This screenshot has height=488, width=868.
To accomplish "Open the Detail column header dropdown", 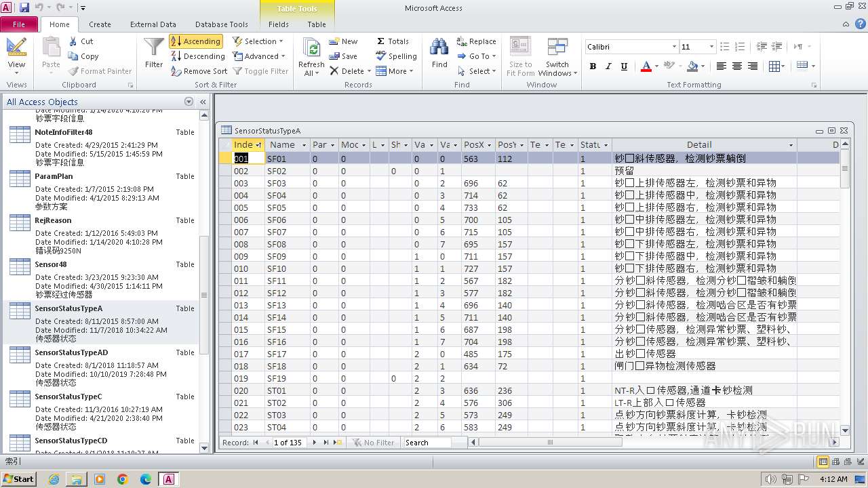I will point(791,145).
